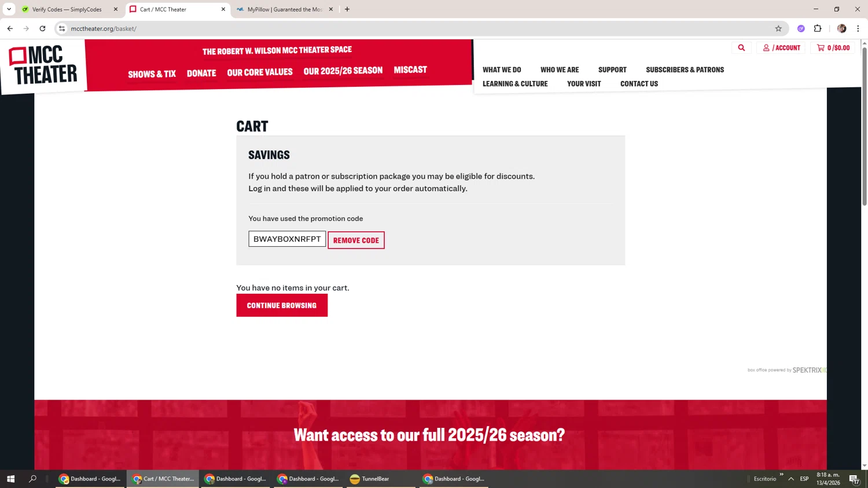Image resolution: width=868 pixels, height=488 pixels.
Task: Click the ESP language indicator in taskbar
Action: pyautogui.click(x=804, y=479)
